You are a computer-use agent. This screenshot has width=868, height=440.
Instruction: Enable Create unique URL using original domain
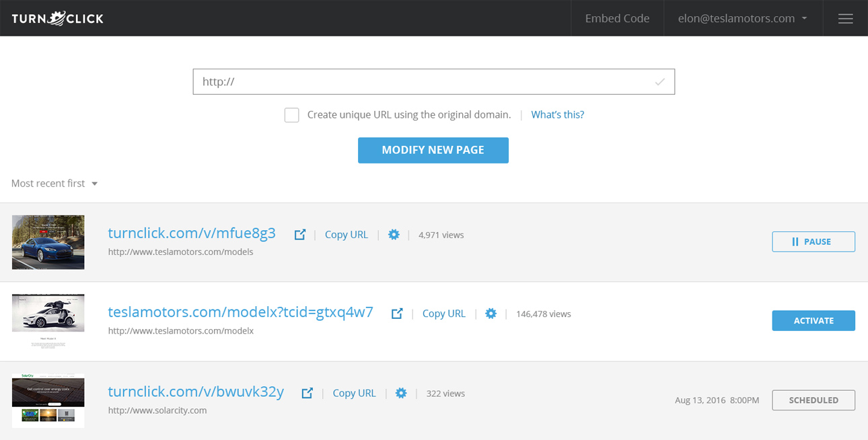pos(291,115)
